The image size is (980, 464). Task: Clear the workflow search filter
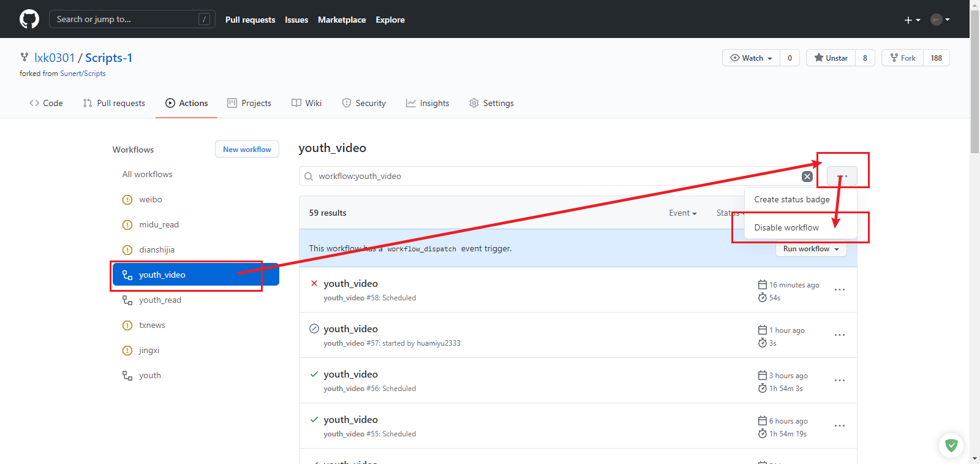point(807,177)
